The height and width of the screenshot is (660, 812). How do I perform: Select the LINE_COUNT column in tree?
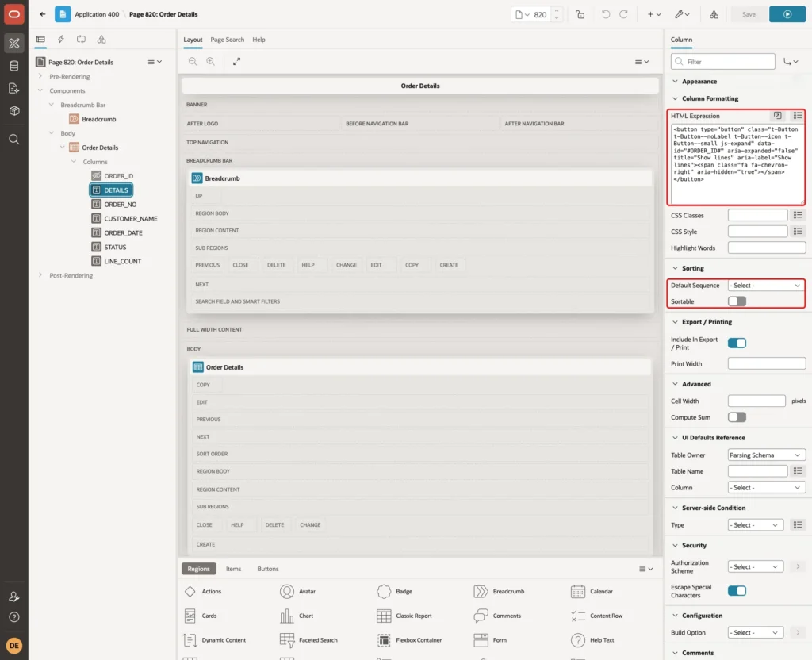pyautogui.click(x=122, y=262)
